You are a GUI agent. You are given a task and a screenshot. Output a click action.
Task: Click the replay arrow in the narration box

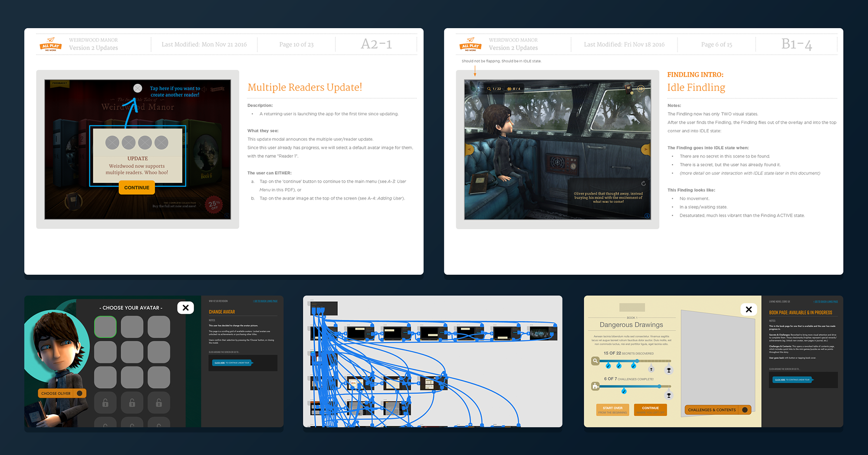pyautogui.click(x=643, y=183)
